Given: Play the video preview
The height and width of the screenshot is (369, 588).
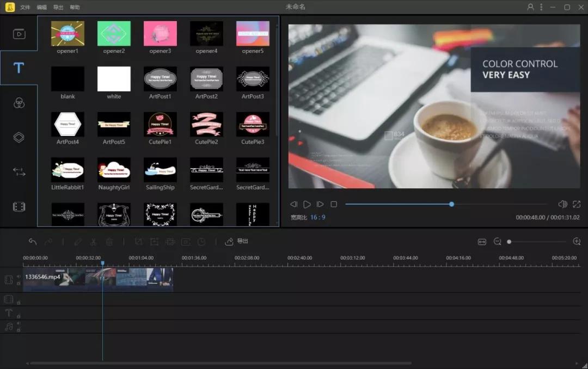Looking at the screenshot, I should point(307,204).
